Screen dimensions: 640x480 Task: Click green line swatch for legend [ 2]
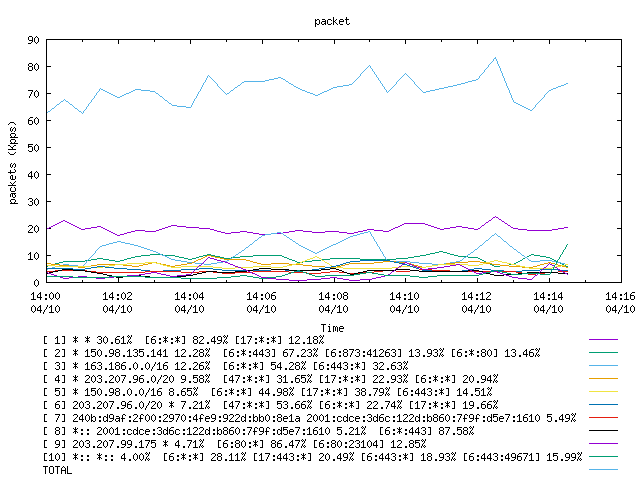603,352
